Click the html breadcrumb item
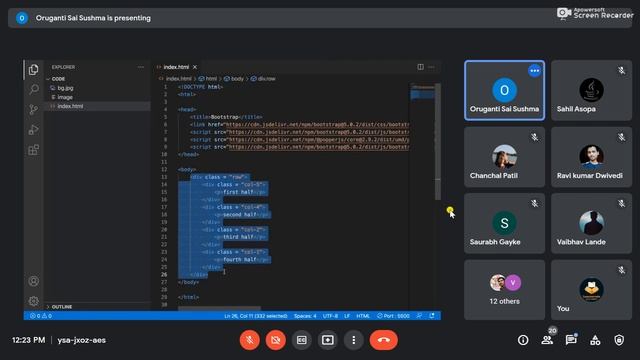 (211, 79)
